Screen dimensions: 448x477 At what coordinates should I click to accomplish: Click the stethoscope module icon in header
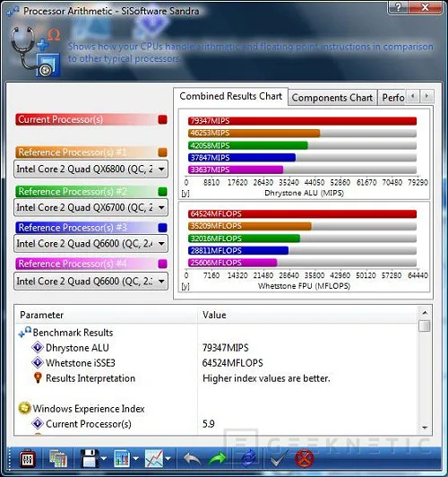point(36,51)
